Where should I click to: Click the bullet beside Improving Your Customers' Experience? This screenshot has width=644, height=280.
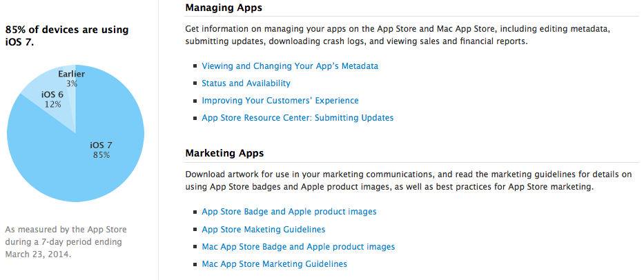click(x=195, y=101)
